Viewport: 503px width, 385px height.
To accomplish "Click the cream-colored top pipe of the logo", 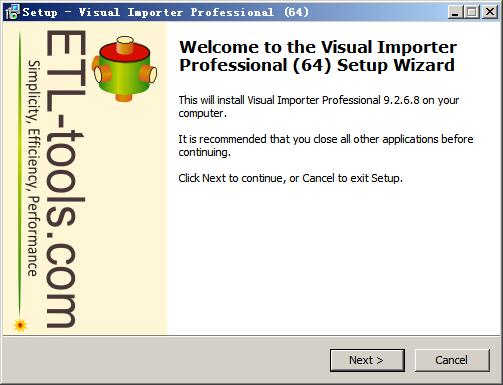I will point(125,44).
